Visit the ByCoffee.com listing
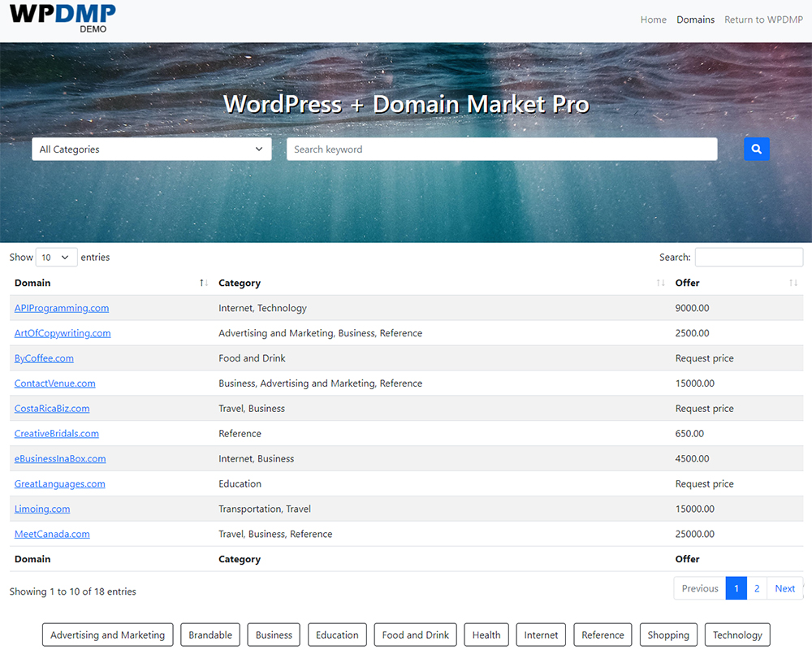Image resolution: width=812 pixels, height=650 pixels. click(x=44, y=358)
